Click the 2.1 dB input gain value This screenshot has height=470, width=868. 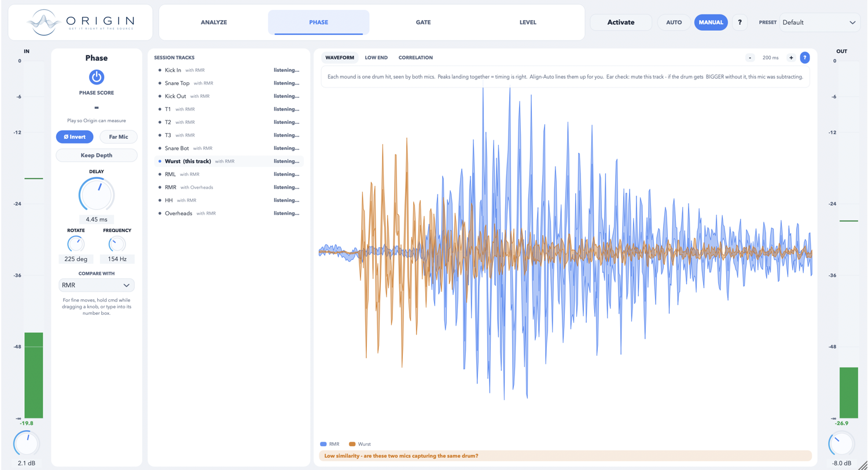(27, 463)
